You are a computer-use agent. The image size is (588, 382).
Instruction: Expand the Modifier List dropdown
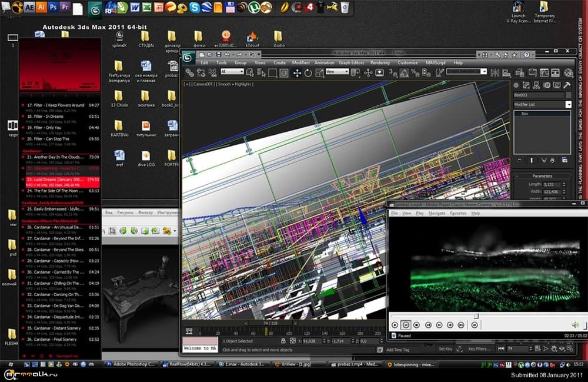coord(568,104)
